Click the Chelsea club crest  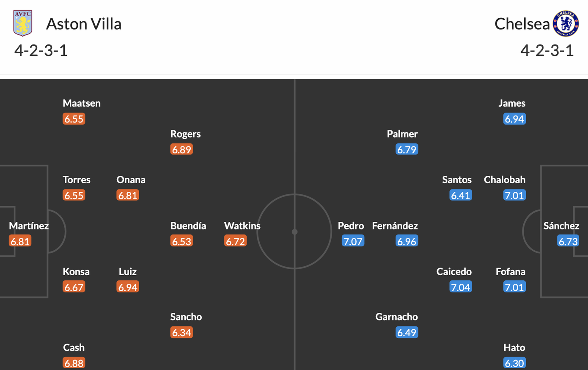point(566,24)
